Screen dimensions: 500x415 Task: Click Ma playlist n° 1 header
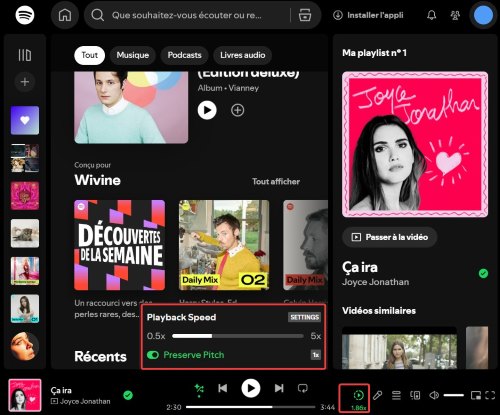(374, 53)
